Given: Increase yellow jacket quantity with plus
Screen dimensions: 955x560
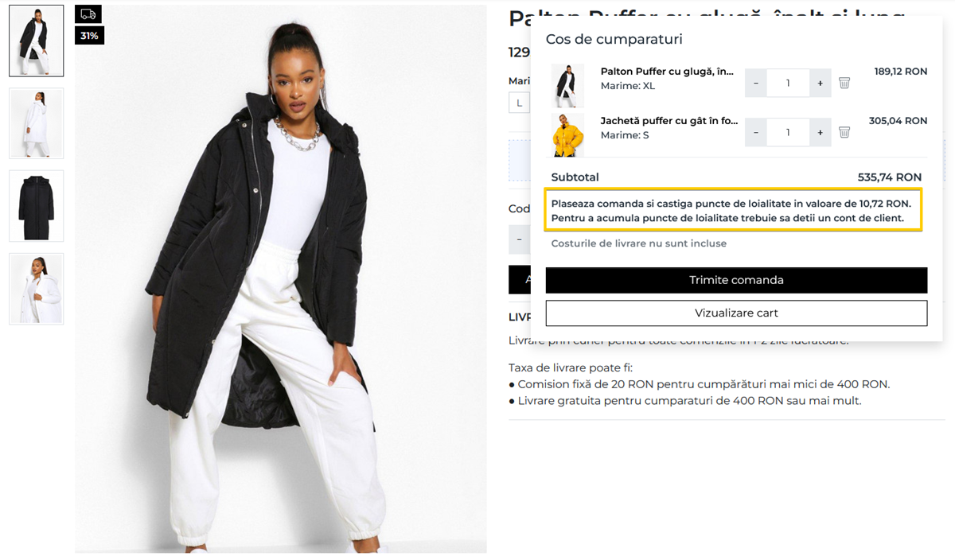Looking at the screenshot, I should pyautogui.click(x=820, y=132).
